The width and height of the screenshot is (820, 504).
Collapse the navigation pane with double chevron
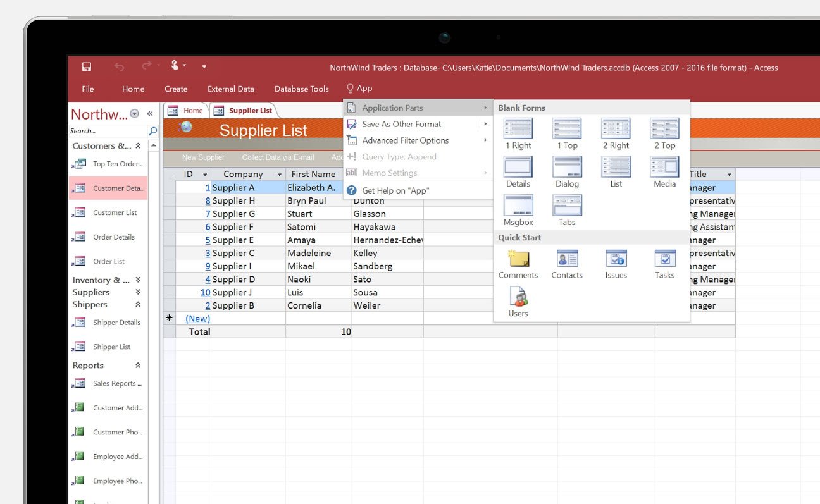coord(150,114)
